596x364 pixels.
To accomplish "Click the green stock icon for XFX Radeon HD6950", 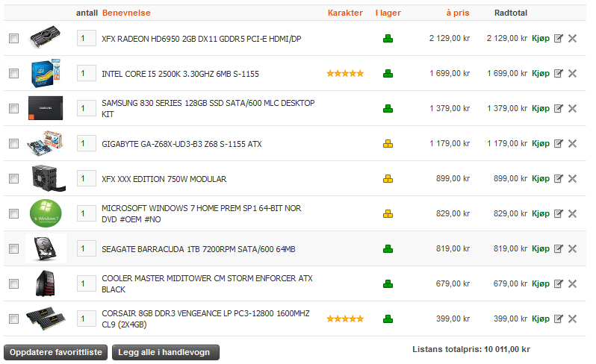I will coord(388,38).
